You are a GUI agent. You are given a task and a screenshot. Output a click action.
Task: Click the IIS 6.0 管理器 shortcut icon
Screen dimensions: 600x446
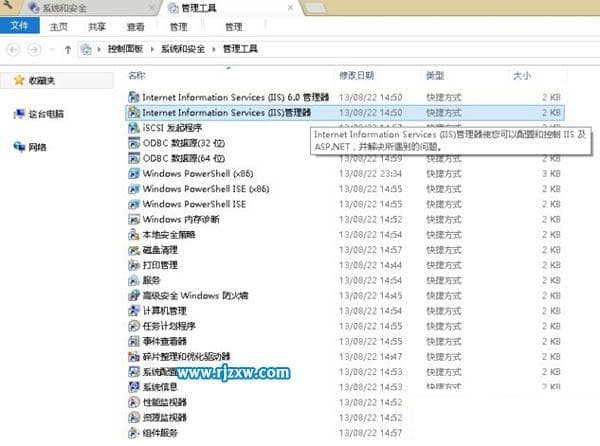pyautogui.click(x=134, y=97)
